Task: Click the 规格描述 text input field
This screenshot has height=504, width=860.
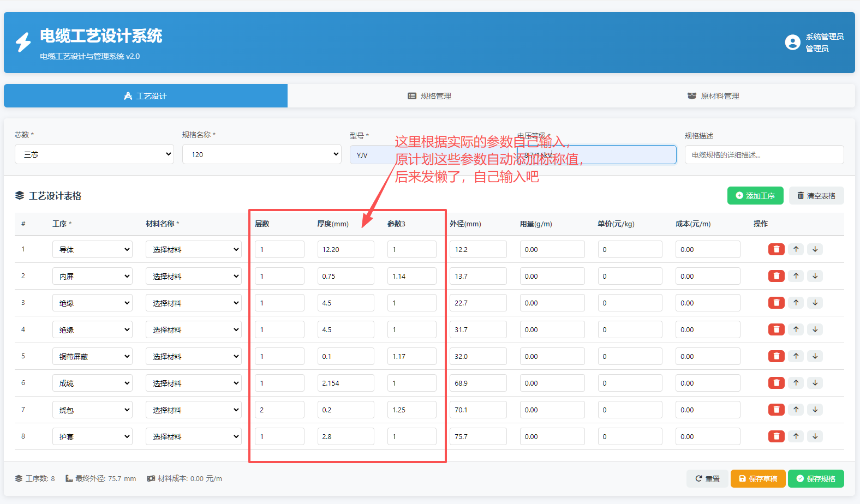Action: [x=764, y=155]
